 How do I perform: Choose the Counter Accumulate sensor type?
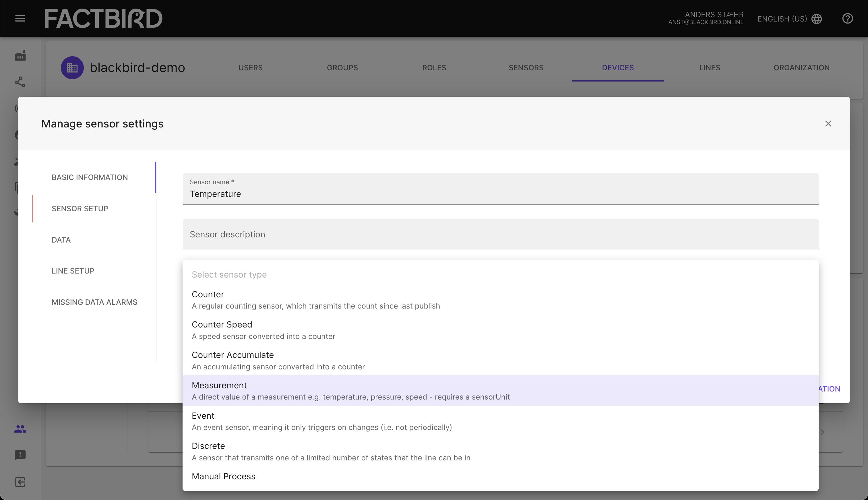[x=500, y=360]
